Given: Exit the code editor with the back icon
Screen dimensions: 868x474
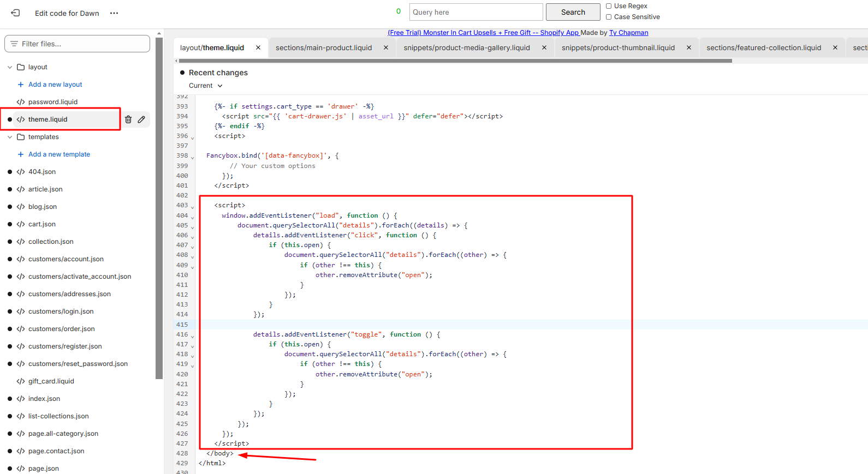Looking at the screenshot, I should pos(15,13).
